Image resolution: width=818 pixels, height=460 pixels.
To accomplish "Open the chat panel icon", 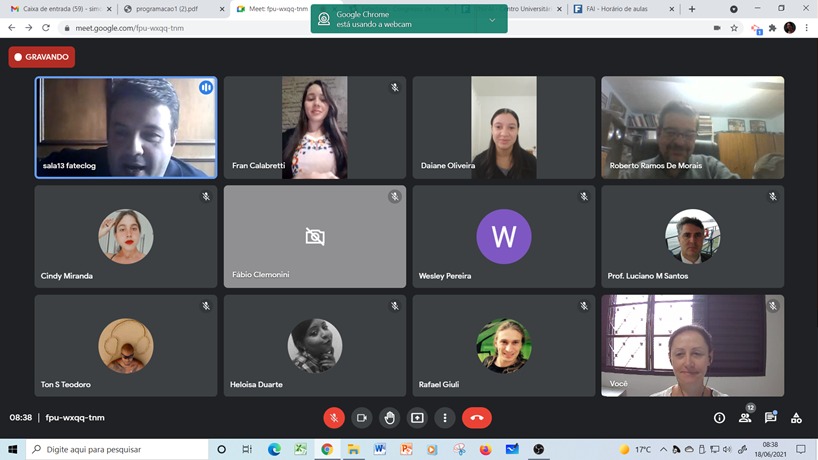I will coord(771,418).
